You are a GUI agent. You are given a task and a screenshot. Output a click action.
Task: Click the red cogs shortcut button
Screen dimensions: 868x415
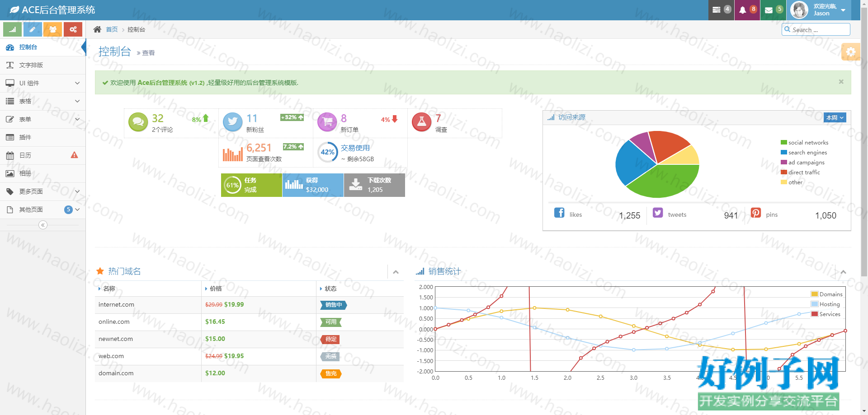tap(73, 29)
